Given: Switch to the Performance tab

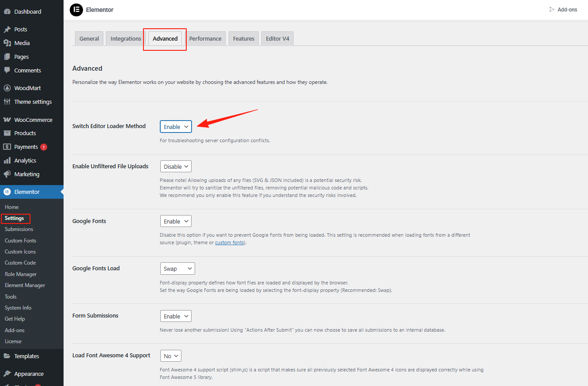Looking at the screenshot, I should click(205, 38).
